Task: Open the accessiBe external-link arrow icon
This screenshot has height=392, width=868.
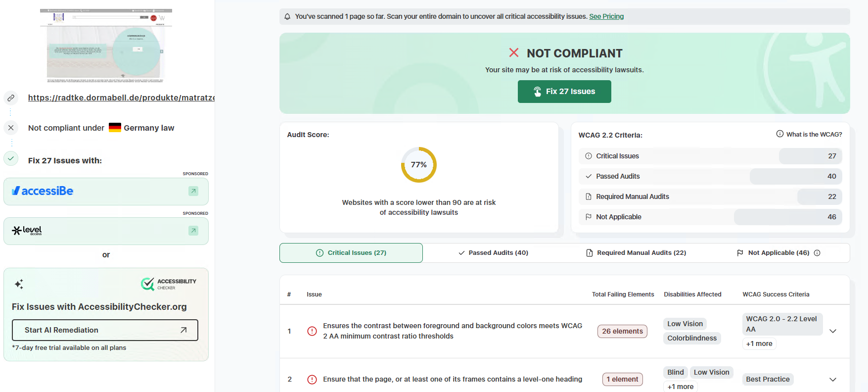Action: (x=193, y=191)
